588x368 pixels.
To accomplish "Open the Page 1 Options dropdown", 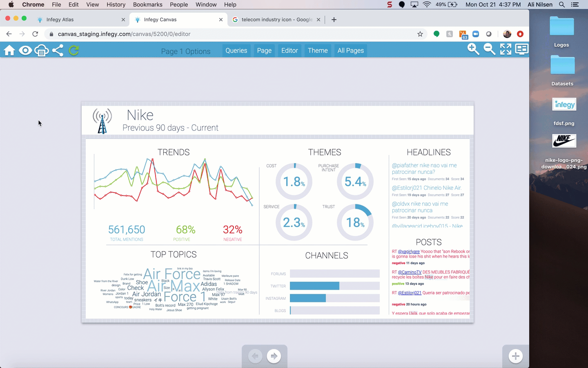I will (186, 51).
